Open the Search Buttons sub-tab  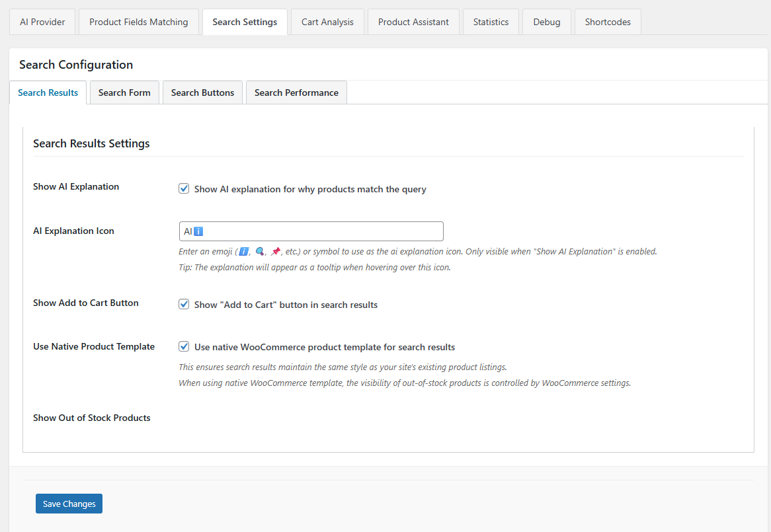202,93
